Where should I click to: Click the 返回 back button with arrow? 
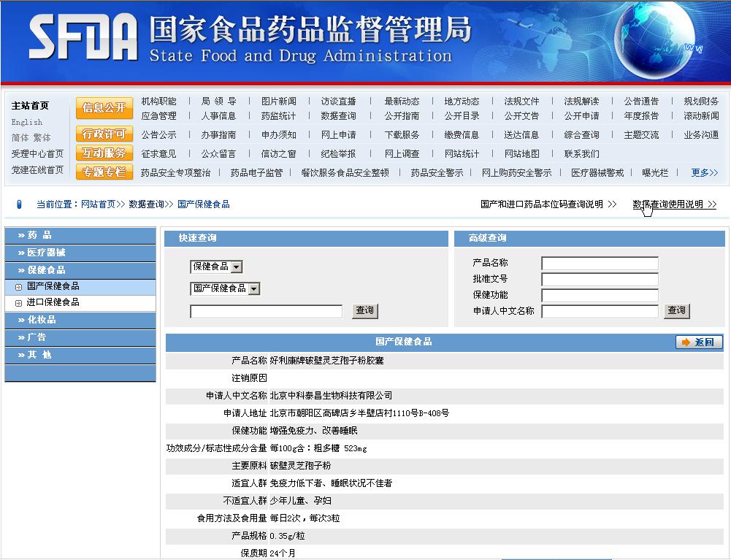(x=698, y=342)
